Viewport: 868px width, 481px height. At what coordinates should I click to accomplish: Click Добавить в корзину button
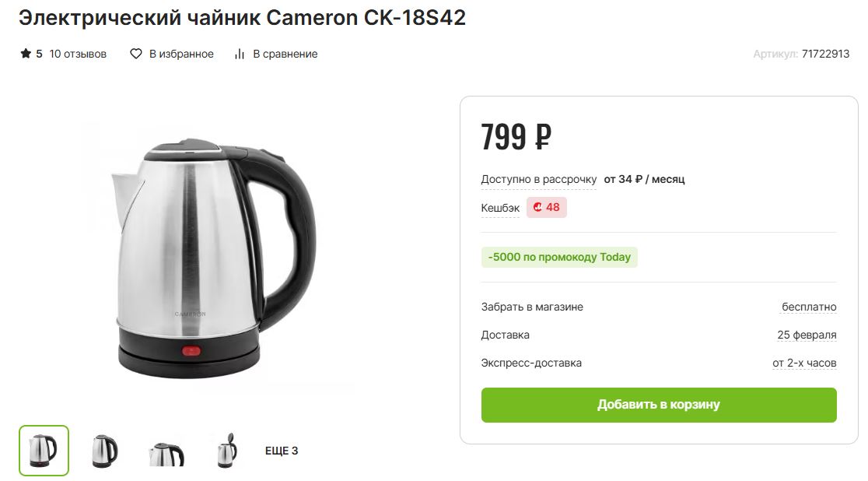659,405
